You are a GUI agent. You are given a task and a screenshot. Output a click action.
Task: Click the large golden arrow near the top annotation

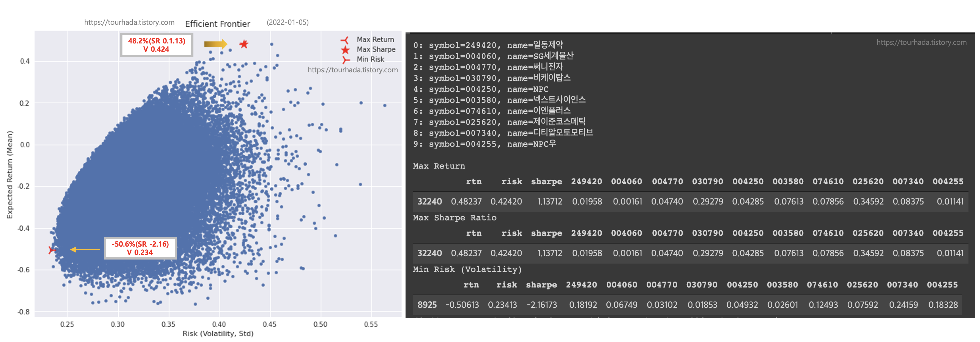tap(215, 44)
